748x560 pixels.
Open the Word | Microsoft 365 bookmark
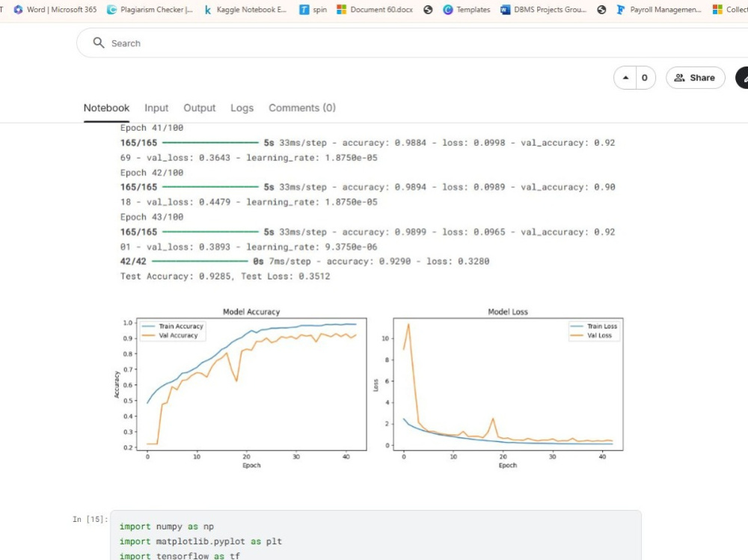pyautogui.click(x=55, y=10)
